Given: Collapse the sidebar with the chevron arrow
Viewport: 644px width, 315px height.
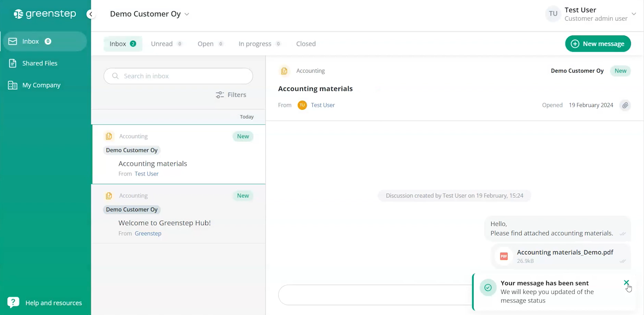Looking at the screenshot, I should (91, 14).
